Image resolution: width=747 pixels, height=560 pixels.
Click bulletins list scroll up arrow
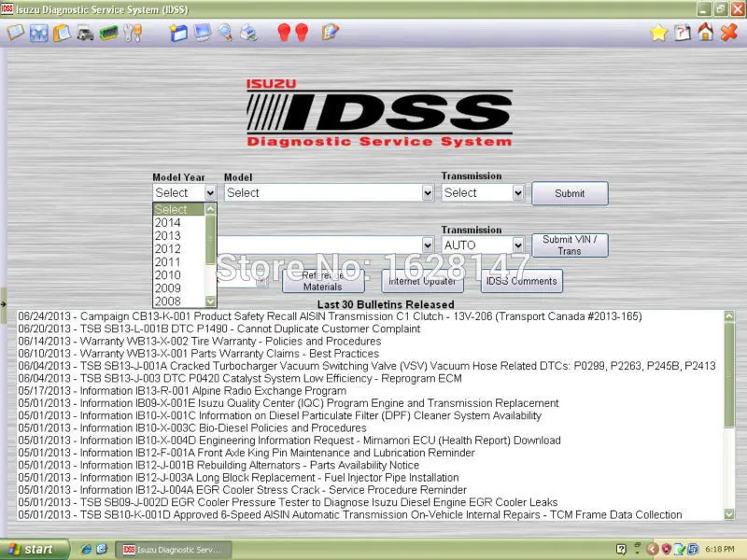729,315
